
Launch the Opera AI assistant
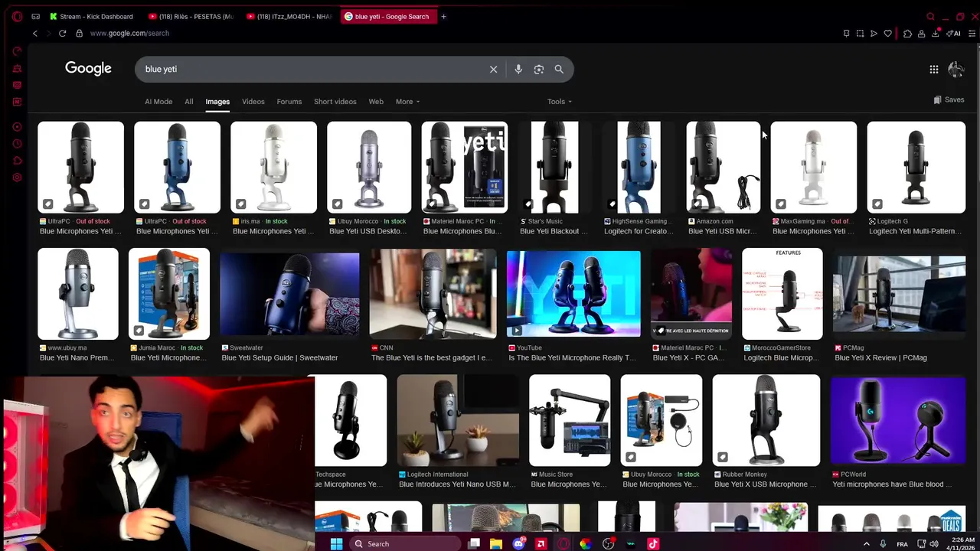[954, 33]
